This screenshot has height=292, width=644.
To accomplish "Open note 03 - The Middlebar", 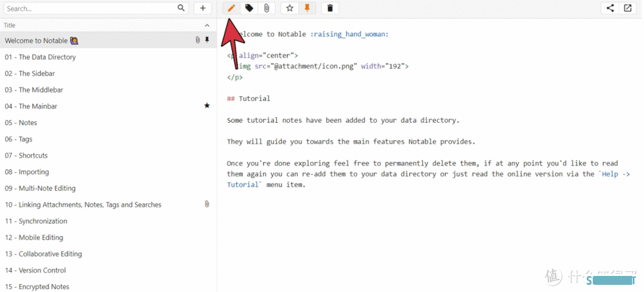I will pos(109,90).
